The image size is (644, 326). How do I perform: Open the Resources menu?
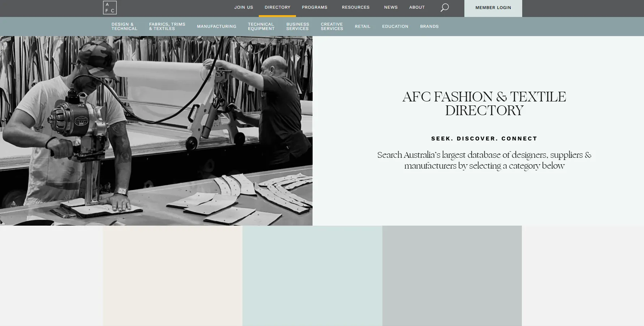click(x=356, y=7)
